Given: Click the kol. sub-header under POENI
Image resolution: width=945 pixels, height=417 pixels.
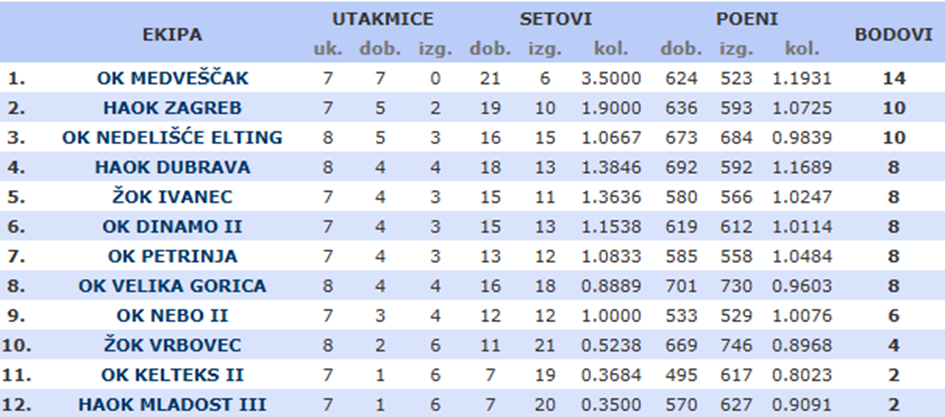Looking at the screenshot, I should click(x=801, y=48).
